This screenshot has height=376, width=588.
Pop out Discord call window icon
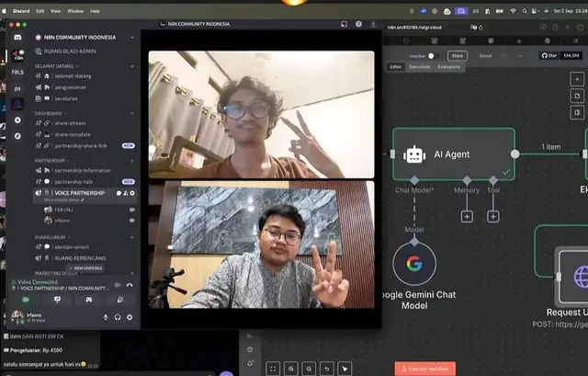(344, 24)
